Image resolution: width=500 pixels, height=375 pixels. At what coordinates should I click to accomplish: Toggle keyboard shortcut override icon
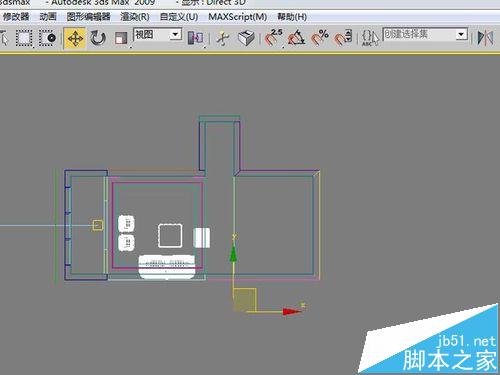246,38
